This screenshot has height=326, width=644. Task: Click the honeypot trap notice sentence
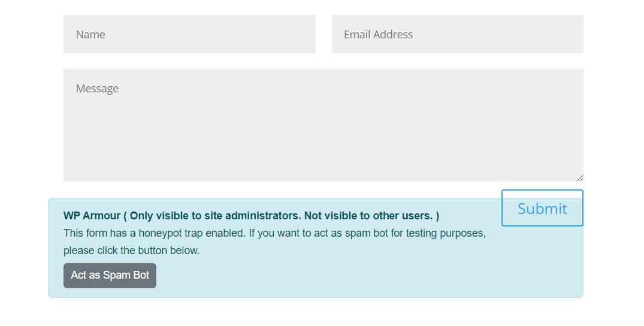[x=274, y=233]
